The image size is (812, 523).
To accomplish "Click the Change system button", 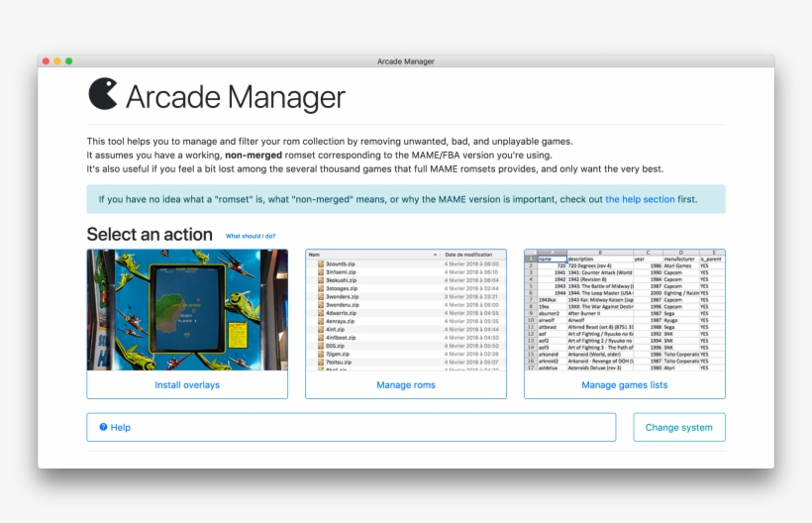I will point(679,427).
